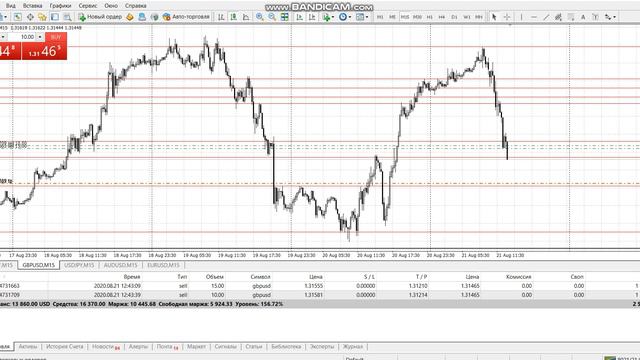Select sell order row with volume 15.00
Viewport: 640px width, 360px height.
pyautogui.click(x=320, y=286)
